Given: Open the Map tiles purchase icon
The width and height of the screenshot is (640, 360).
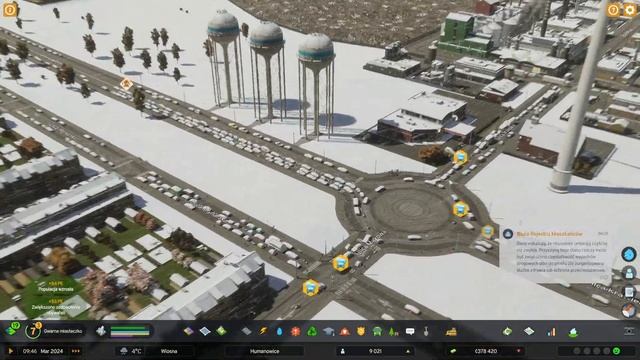Looking at the screenshot, I should click(529, 331).
